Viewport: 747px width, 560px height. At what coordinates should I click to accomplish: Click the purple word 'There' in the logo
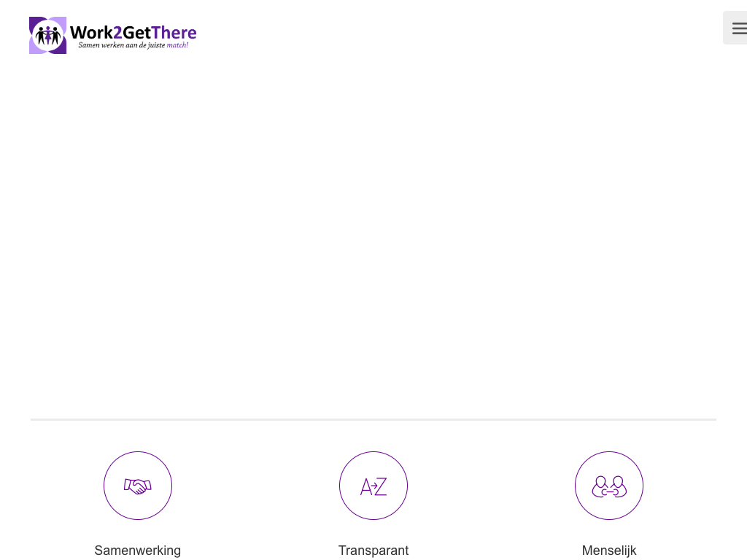coord(174,32)
